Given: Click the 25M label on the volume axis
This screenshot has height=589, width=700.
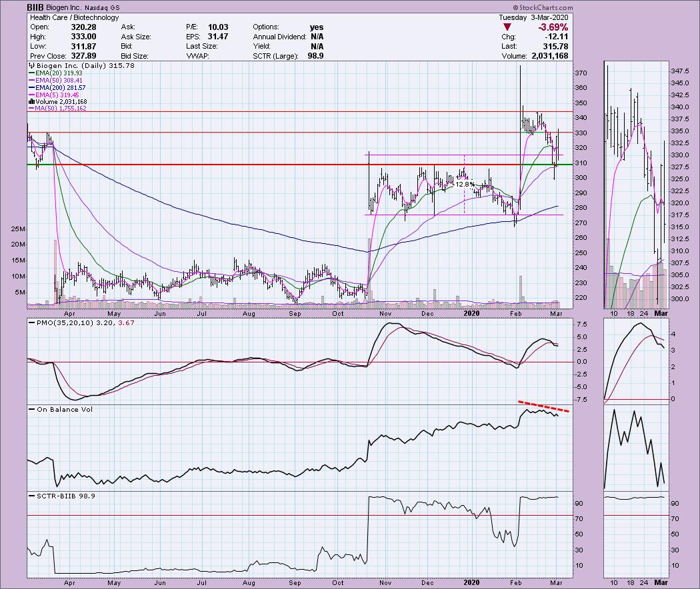Looking at the screenshot, I should coord(19,229).
